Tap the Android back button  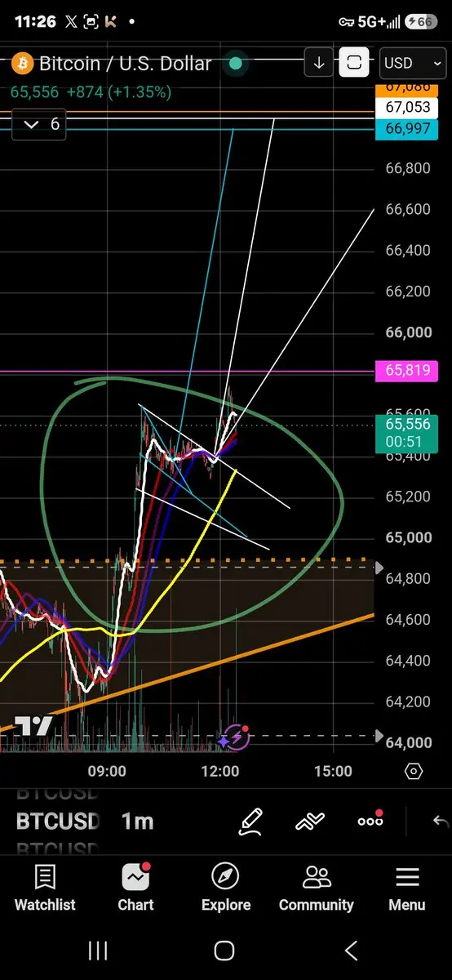click(x=352, y=950)
